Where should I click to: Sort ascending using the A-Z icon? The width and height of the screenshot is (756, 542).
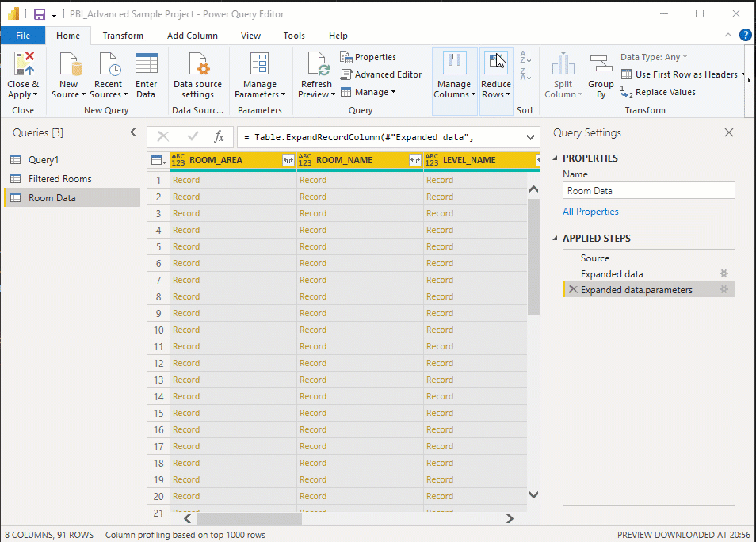(x=525, y=57)
